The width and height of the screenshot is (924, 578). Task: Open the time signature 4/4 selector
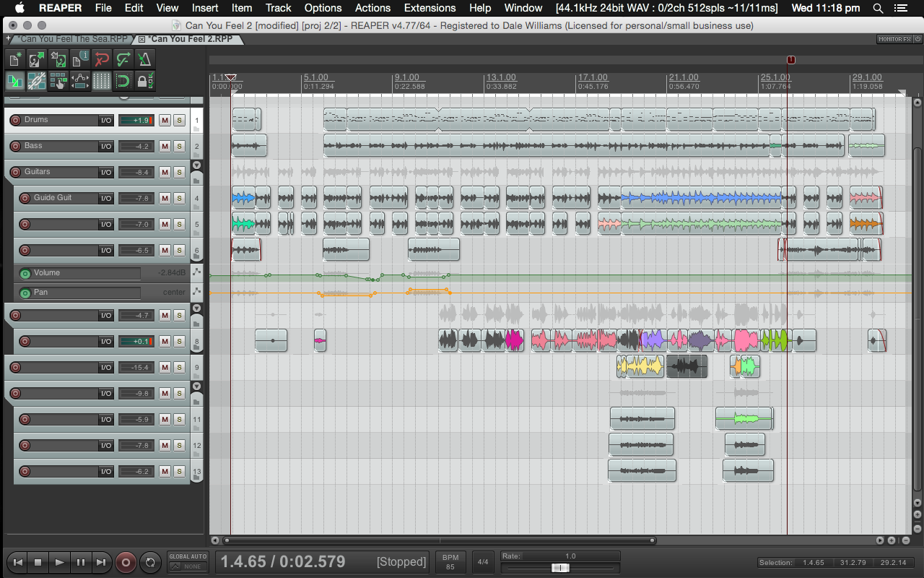point(483,562)
